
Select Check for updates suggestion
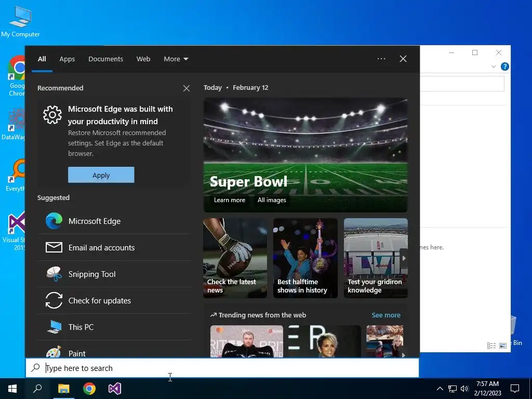tap(114, 301)
